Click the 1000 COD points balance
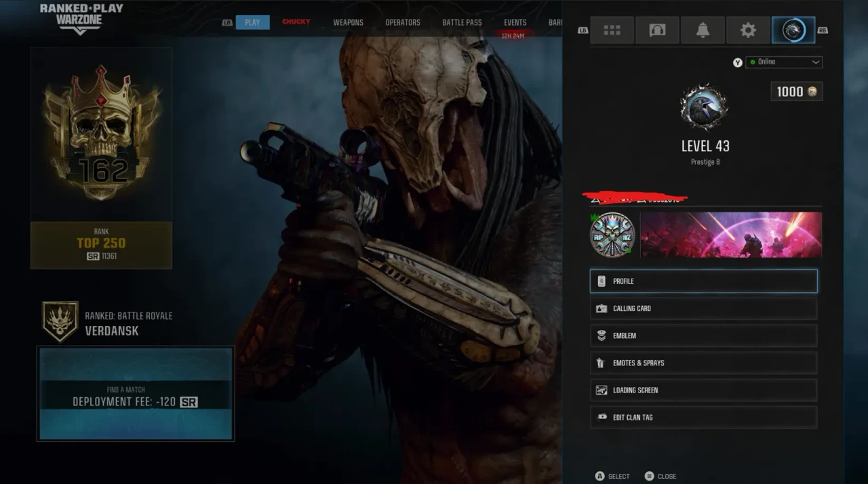The width and height of the screenshot is (868, 484). (796, 92)
